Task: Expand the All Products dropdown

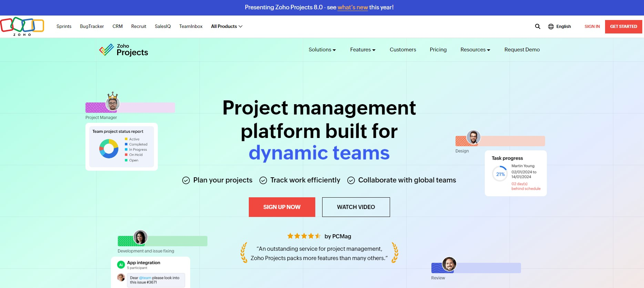Action: (x=227, y=27)
